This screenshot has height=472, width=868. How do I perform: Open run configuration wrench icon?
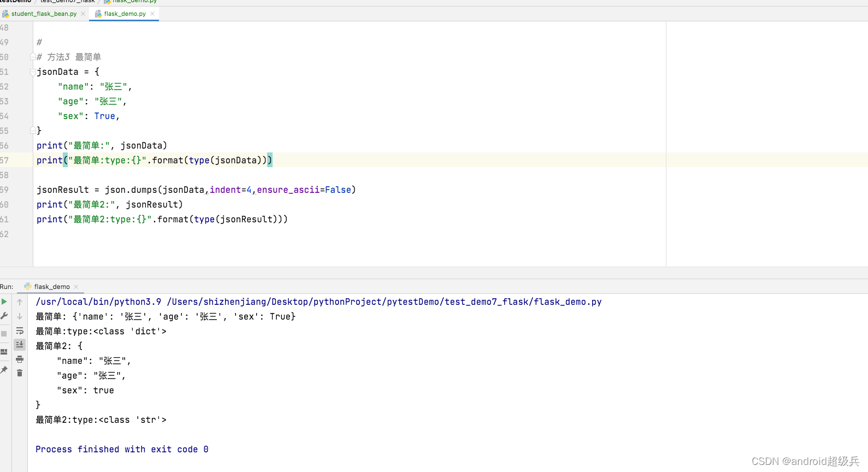click(4, 316)
